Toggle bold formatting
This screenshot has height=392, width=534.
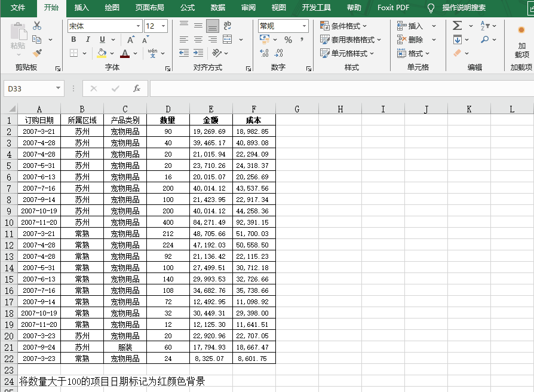click(x=73, y=39)
